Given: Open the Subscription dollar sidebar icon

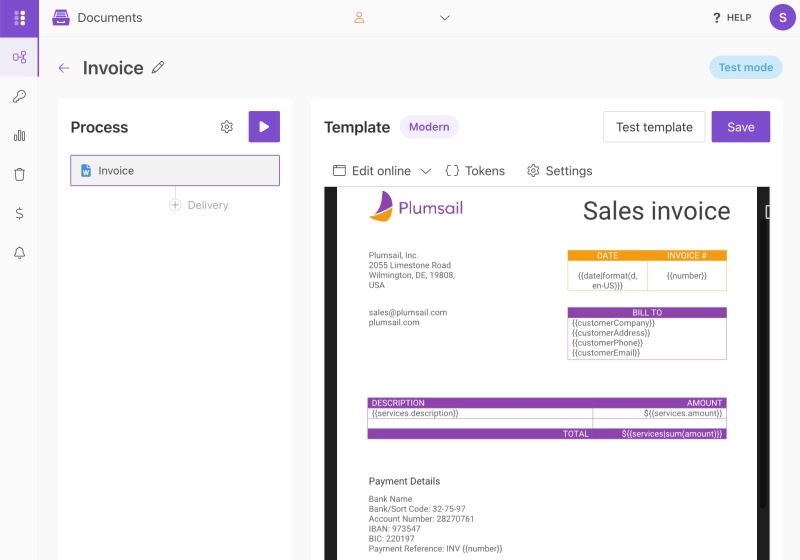Looking at the screenshot, I should [x=19, y=213].
